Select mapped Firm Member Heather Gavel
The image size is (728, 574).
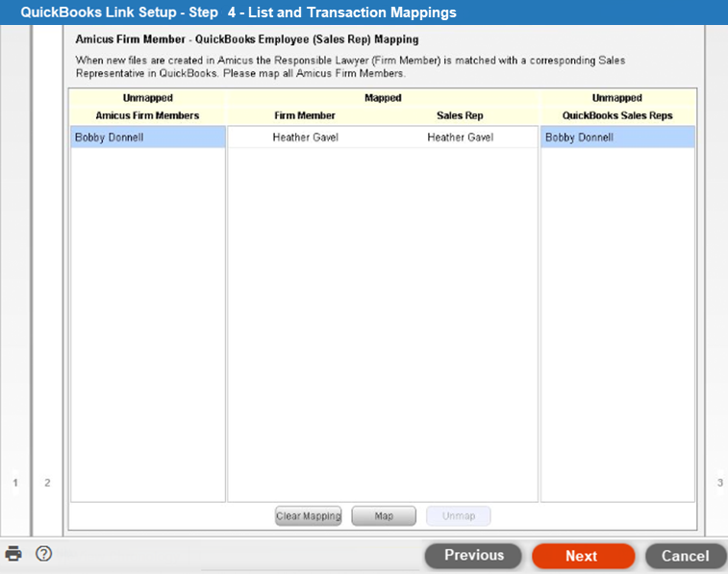click(x=306, y=137)
